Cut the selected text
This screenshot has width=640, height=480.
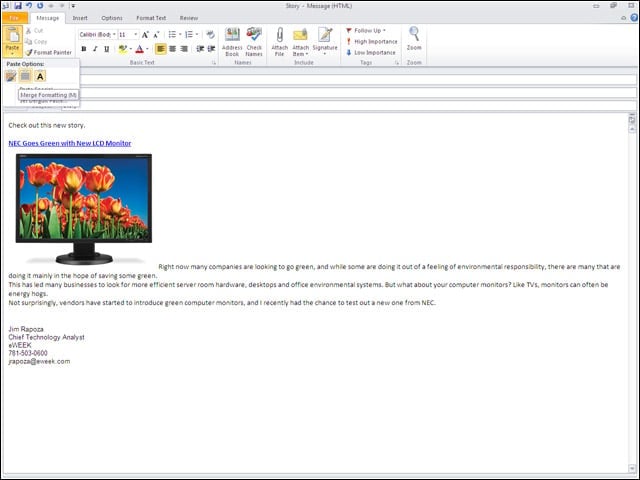34,31
